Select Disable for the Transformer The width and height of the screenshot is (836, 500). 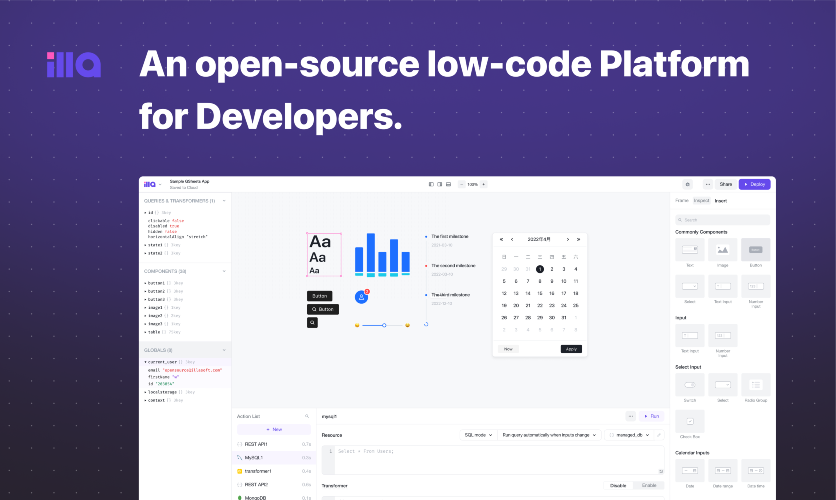[618, 486]
